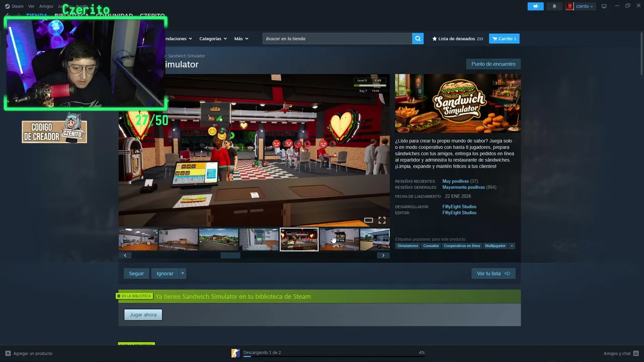Click the shopping cart icon
This screenshot has width=644, height=362.
(495, 39)
